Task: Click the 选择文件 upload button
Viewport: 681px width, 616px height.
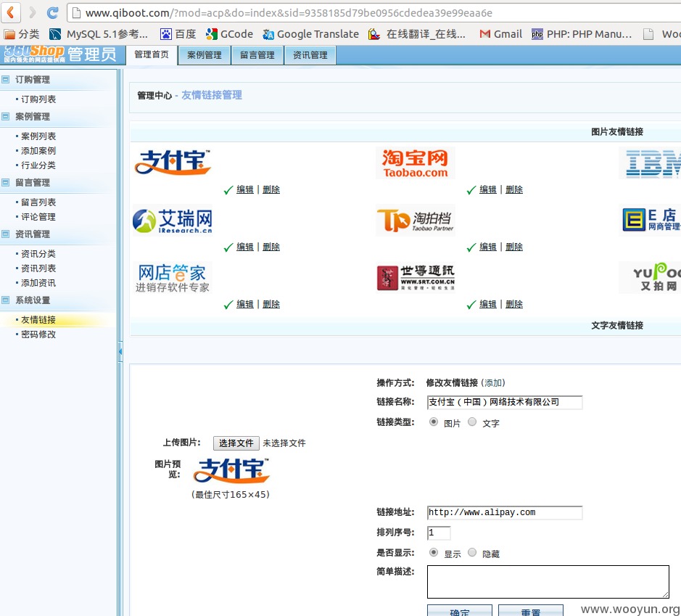Action: [x=236, y=443]
